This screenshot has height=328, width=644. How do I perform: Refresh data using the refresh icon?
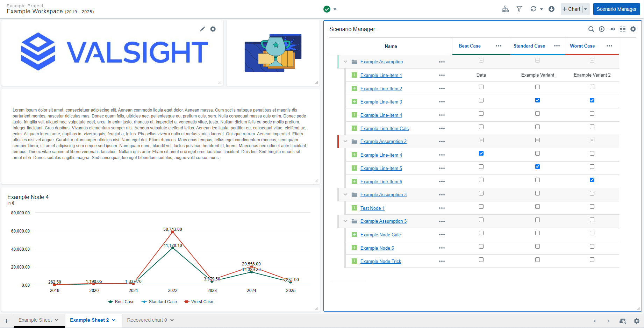pos(532,9)
